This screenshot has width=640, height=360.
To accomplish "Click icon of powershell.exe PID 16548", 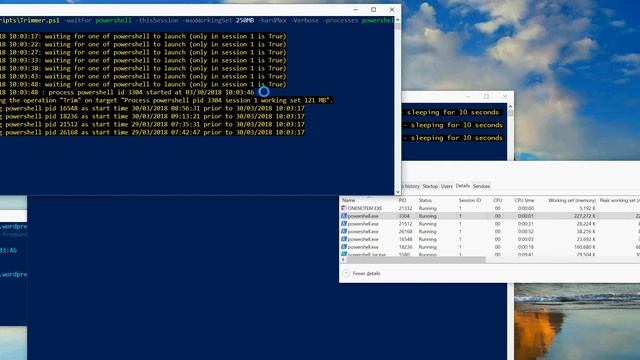I will tap(344, 239).
